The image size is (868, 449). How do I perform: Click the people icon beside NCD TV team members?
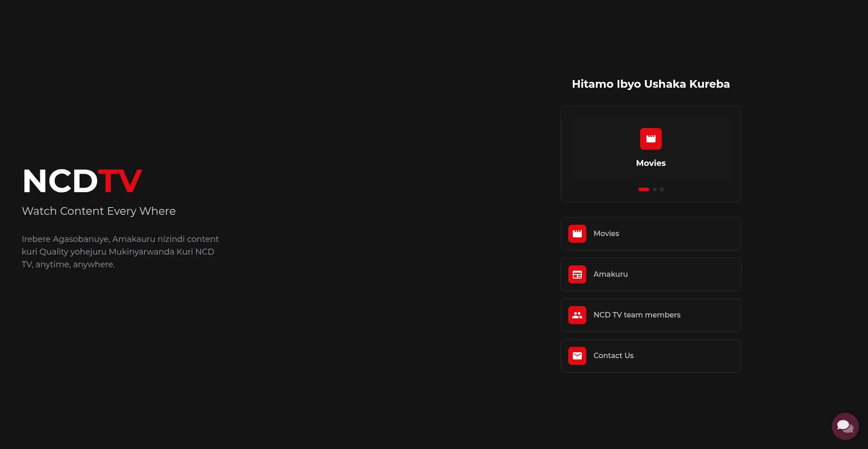[x=577, y=315]
